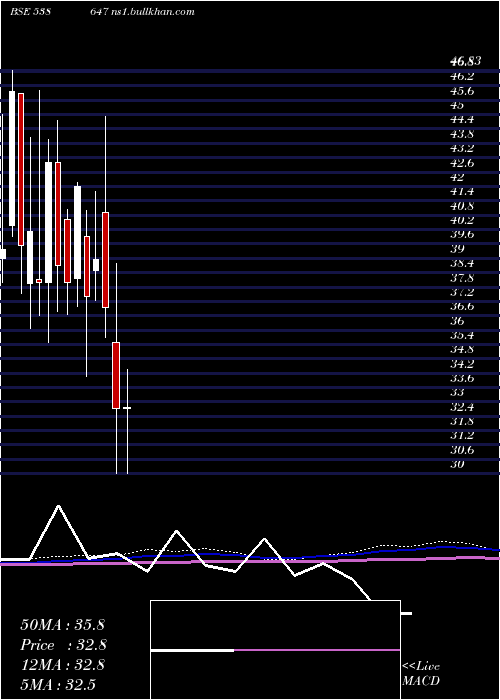Click the 31.8 axis label
This screenshot has height=700, width=500.
pos(462,421)
